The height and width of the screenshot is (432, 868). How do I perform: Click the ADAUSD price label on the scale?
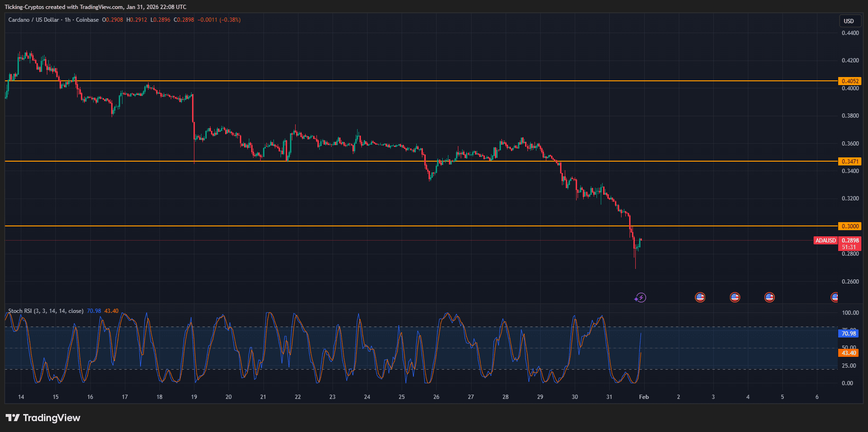825,241
